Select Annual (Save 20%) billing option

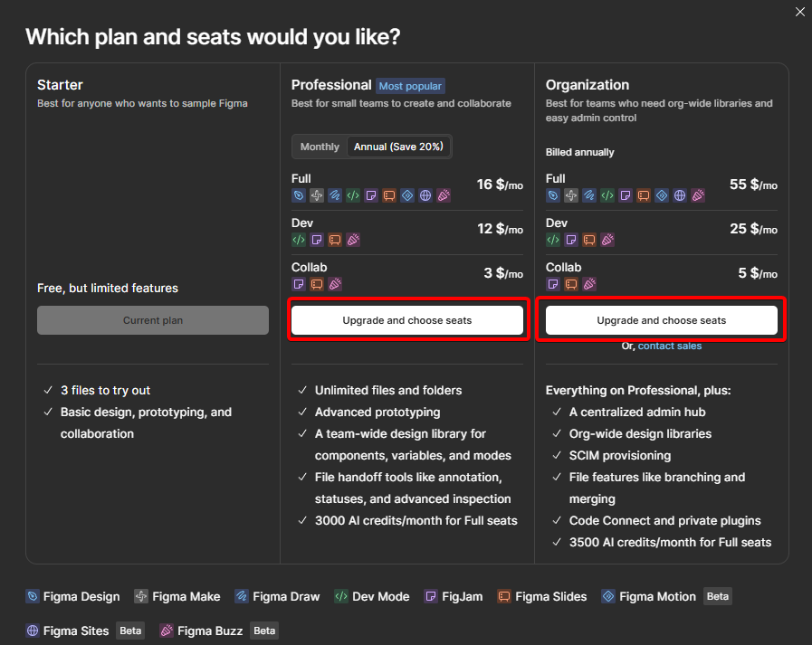[398, 147]
